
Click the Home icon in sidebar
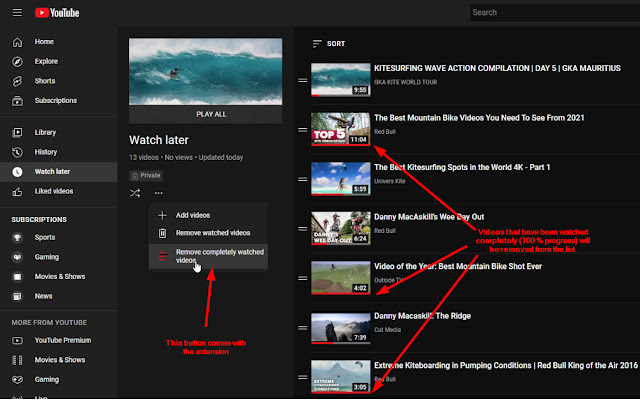pos(17,42)
